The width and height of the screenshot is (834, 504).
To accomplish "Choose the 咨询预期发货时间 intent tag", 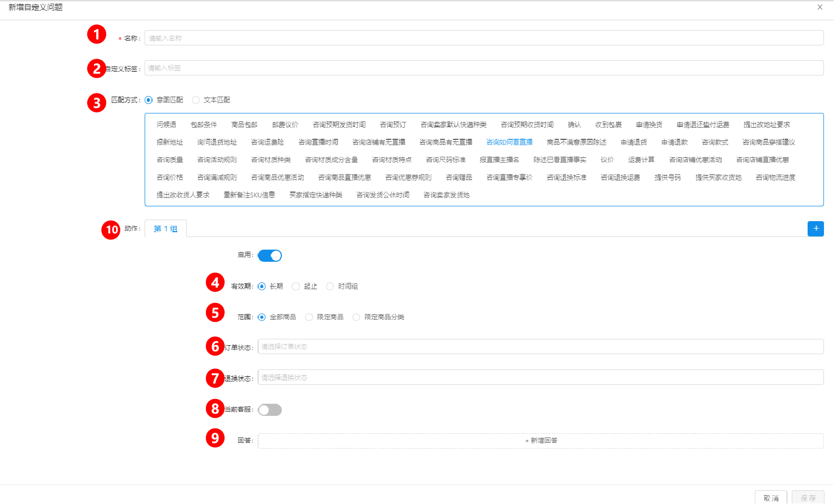I will click(x=339, y=125).
